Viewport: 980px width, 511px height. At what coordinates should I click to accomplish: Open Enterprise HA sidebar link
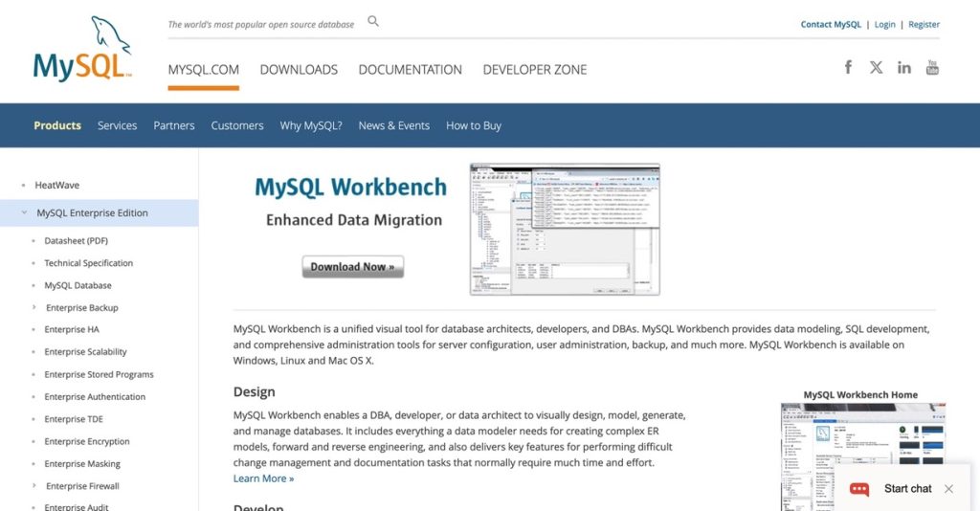(72, 329)
